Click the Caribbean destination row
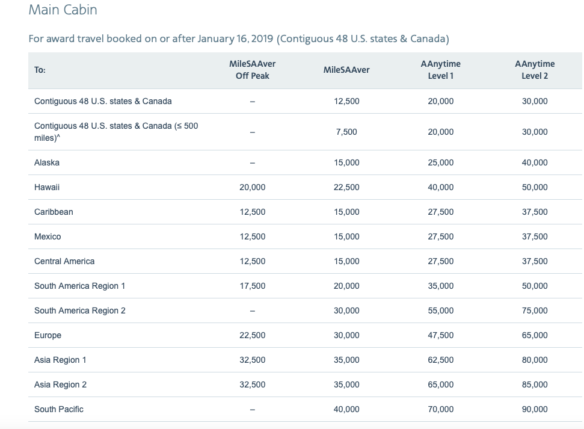Viewport: 584px width, 429px height. pyautogui.click(x=305, y=212)
